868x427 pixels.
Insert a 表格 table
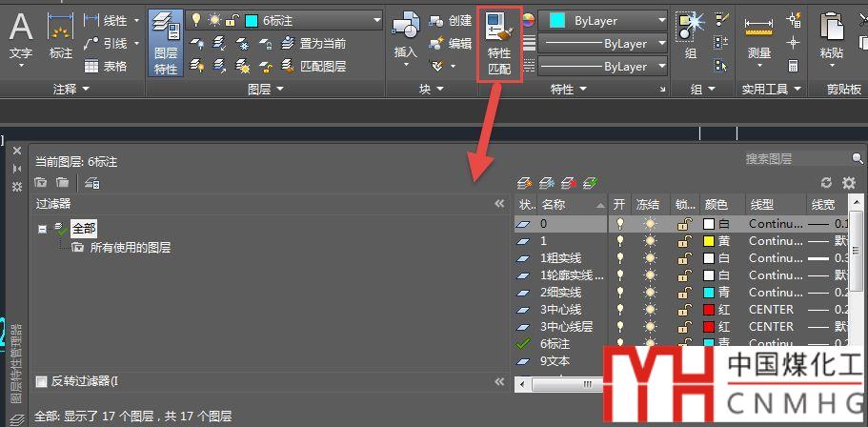pos(105,67)
